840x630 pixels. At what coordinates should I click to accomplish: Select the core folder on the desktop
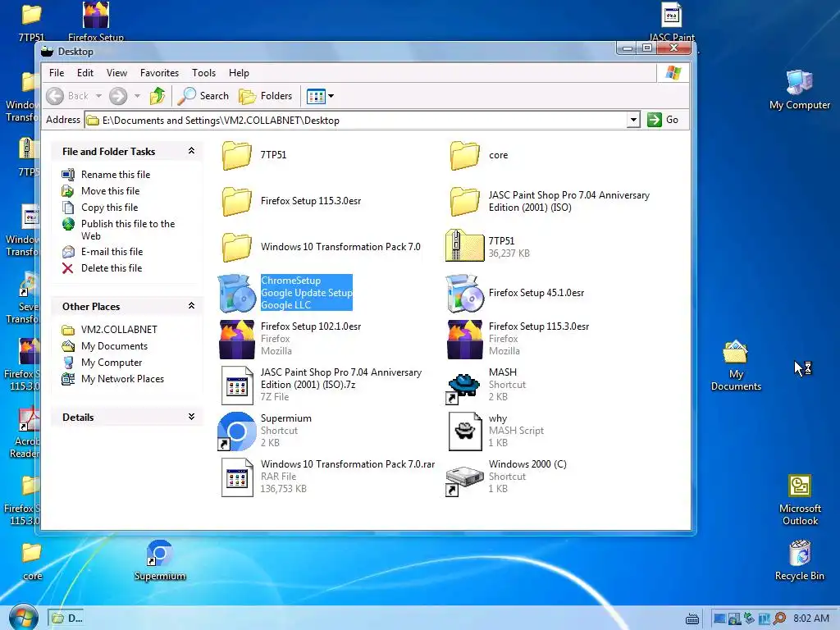click(x=32, y=559)
